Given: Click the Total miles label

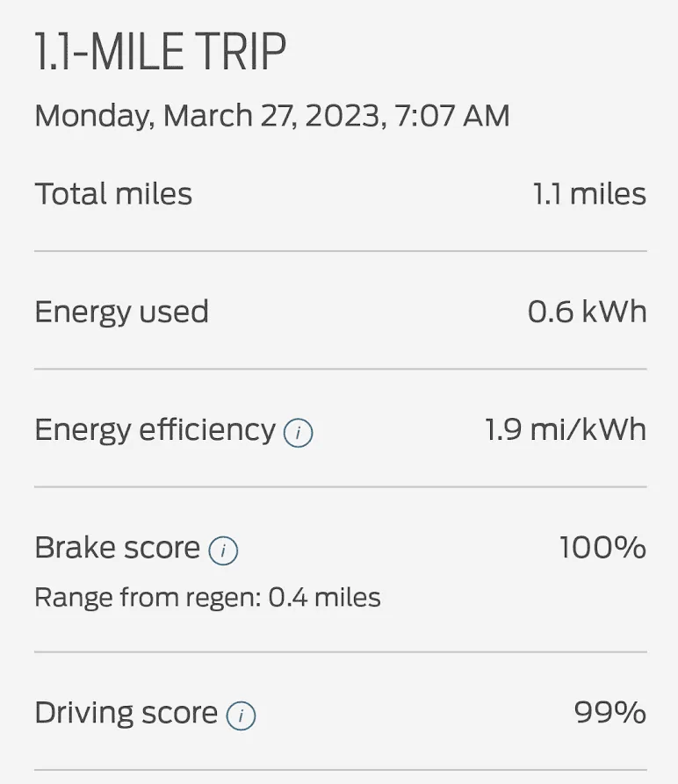Looking at the screenshot, I should coord(113,194).
